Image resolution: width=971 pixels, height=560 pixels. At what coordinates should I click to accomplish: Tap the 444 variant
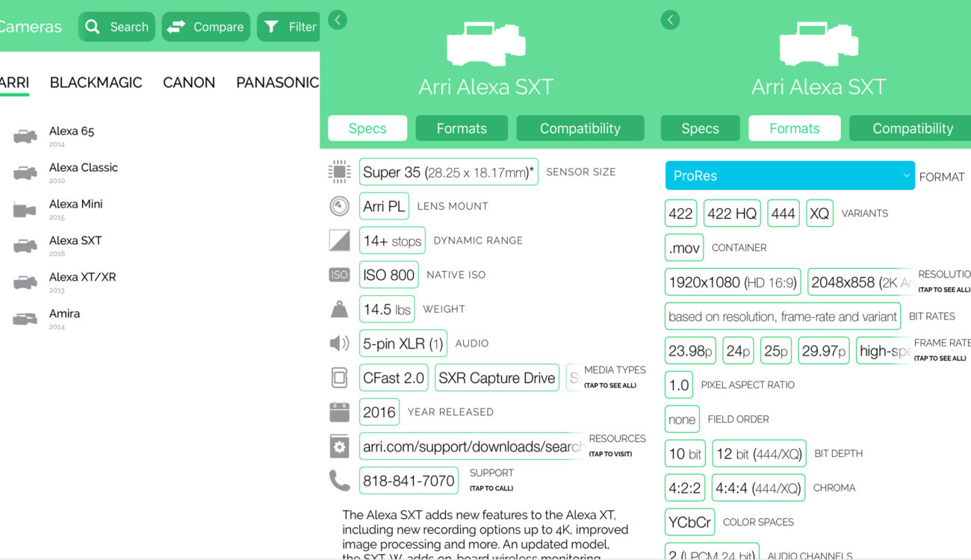[x=783, y=214]
